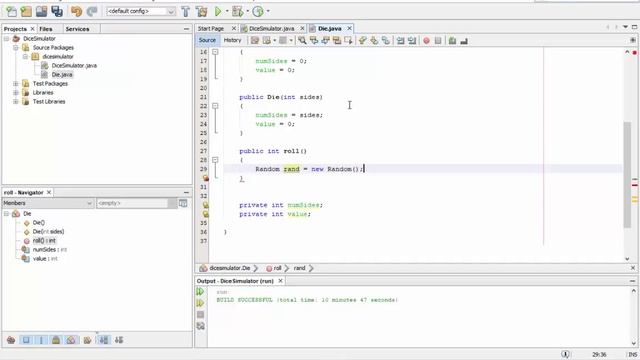The width and height of the screenshot is (640, 360).
Task: Click the Uncomment editor toolbar icon
Action: 464,41
